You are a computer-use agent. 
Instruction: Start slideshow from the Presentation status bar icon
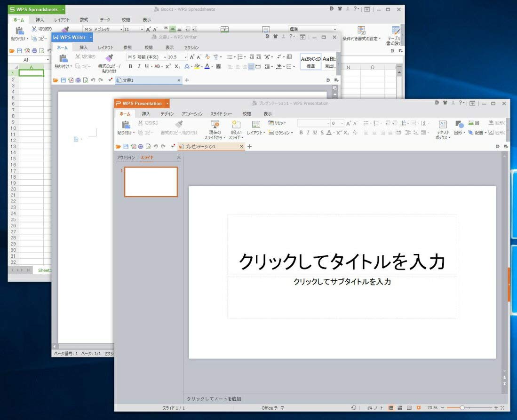pos(418,408)
